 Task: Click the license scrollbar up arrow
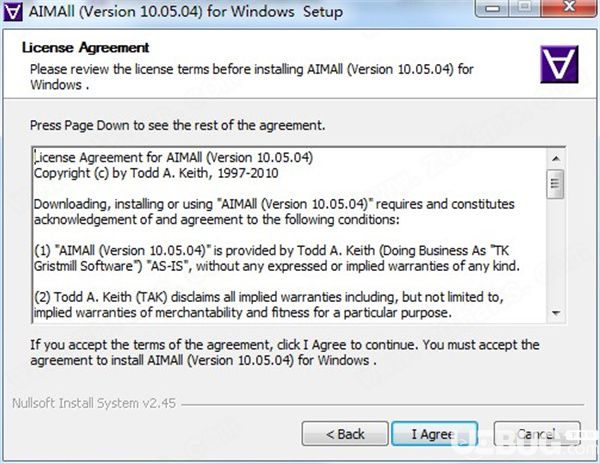point(556,158)
